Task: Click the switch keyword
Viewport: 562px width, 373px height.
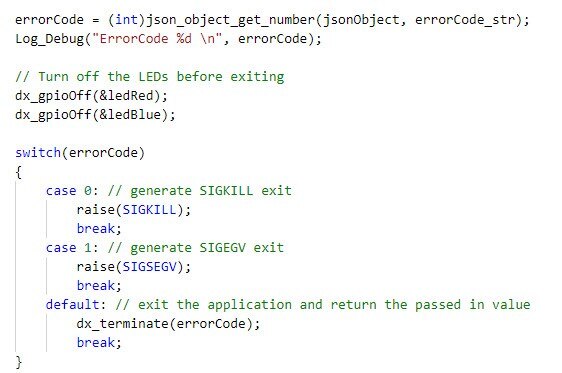Action: pyautogui.click(x=38, y=153)
